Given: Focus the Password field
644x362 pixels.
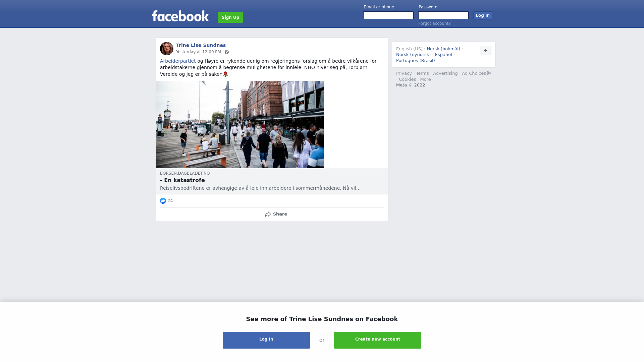Looking at the screenshot, I should point(443,15).
